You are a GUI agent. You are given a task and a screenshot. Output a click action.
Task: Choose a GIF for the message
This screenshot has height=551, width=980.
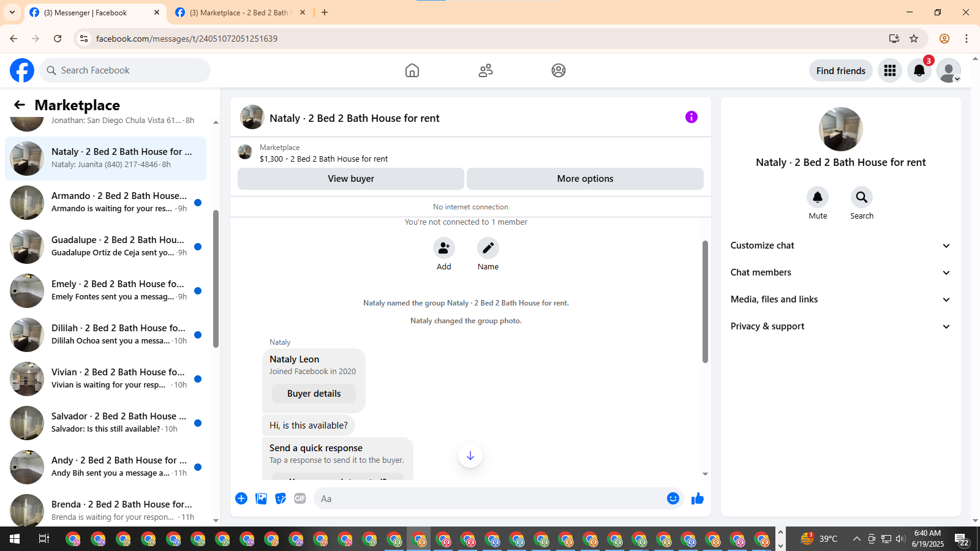point(300,498)
